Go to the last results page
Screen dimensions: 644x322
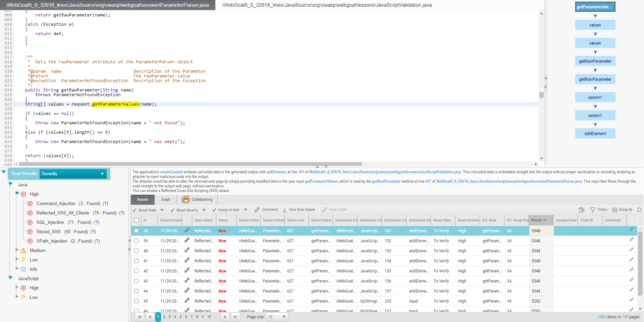235,317
